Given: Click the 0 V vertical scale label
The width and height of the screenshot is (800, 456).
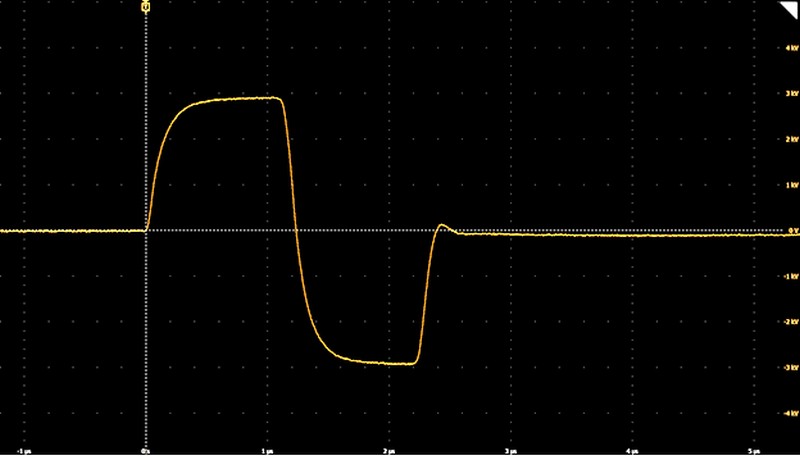Looking at the screenshot, I should (x=793, y=230).
